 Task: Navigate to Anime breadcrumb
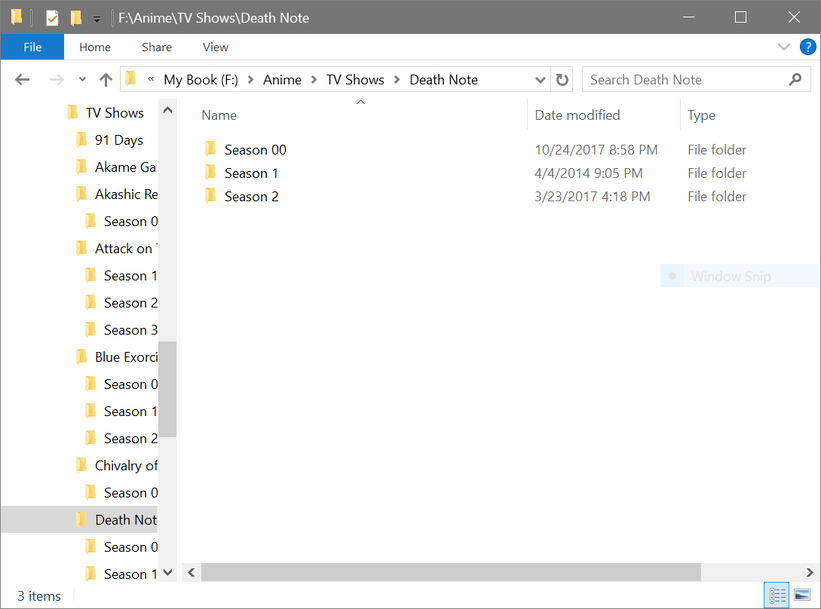click(x=282, y=80)
